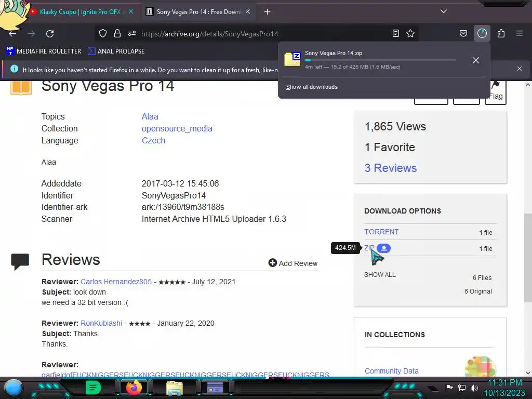Click the taskbar clock 11:31 PM

[x=505, y=383]
